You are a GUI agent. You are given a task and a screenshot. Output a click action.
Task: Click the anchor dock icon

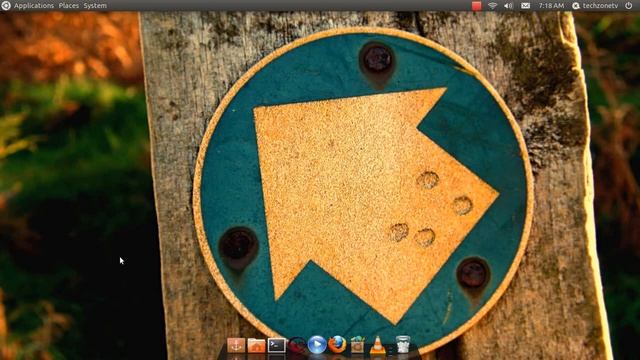(236, 345)
